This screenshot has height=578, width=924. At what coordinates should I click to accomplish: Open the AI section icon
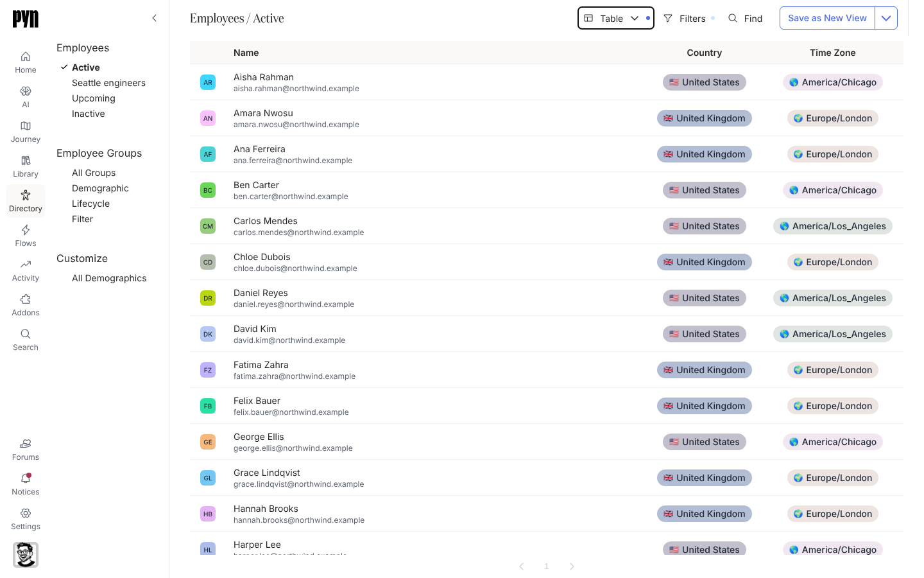26,91
